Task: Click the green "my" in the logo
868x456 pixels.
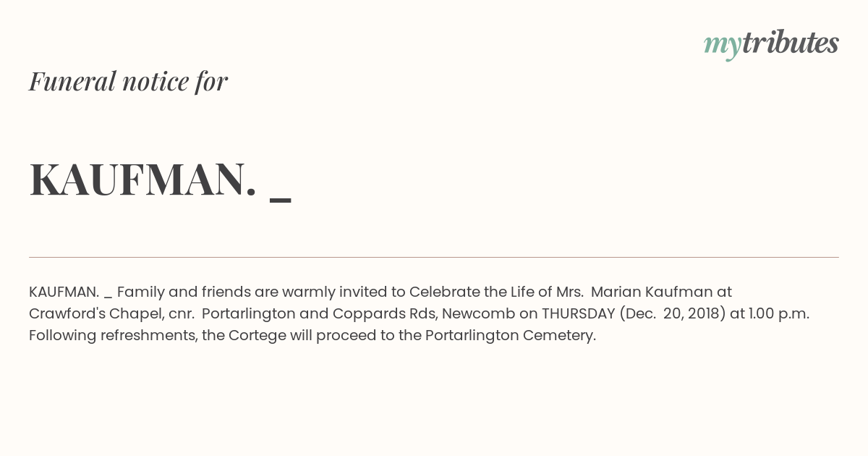Action: coord(723,47)
